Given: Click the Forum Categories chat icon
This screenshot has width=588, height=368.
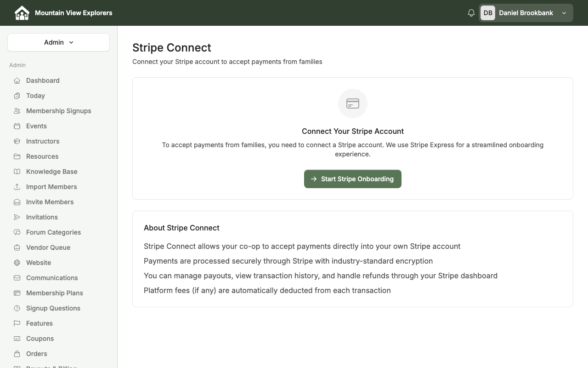Looking at the screenshot, I should click(x=17, y=232).
